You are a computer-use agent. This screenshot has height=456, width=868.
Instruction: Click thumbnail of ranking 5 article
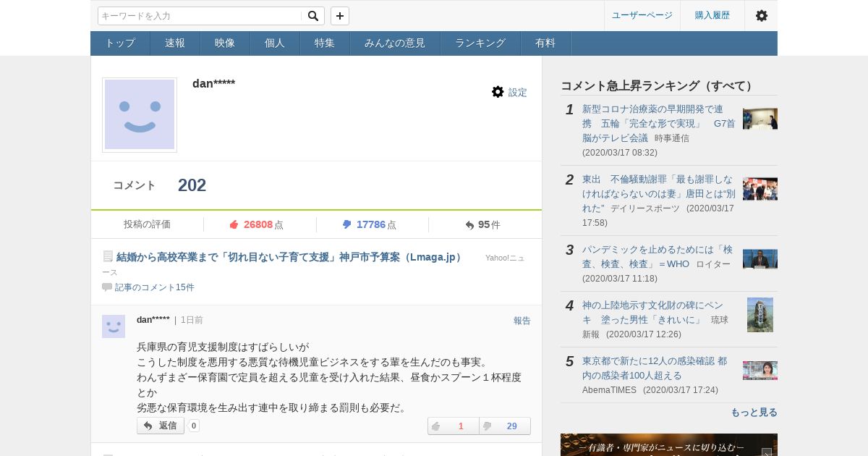(x=760, y=371)
